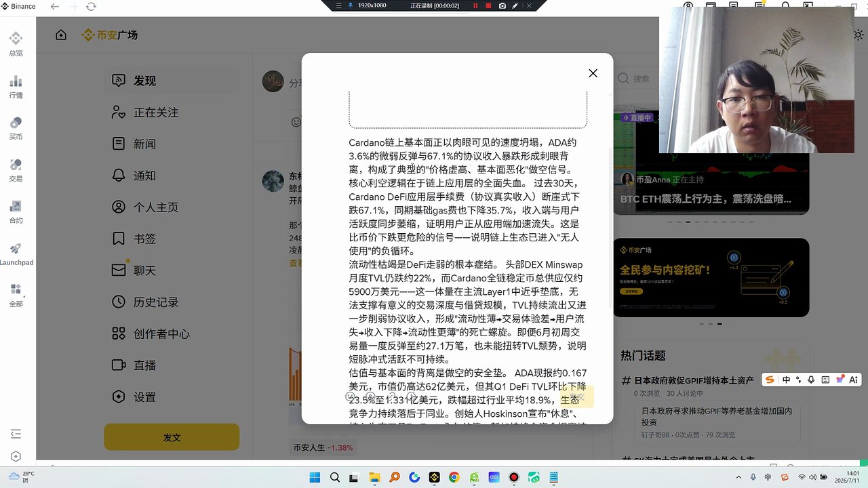
Task: Open the Sogou IME soft keyboard
Action: tap(825, 380)
